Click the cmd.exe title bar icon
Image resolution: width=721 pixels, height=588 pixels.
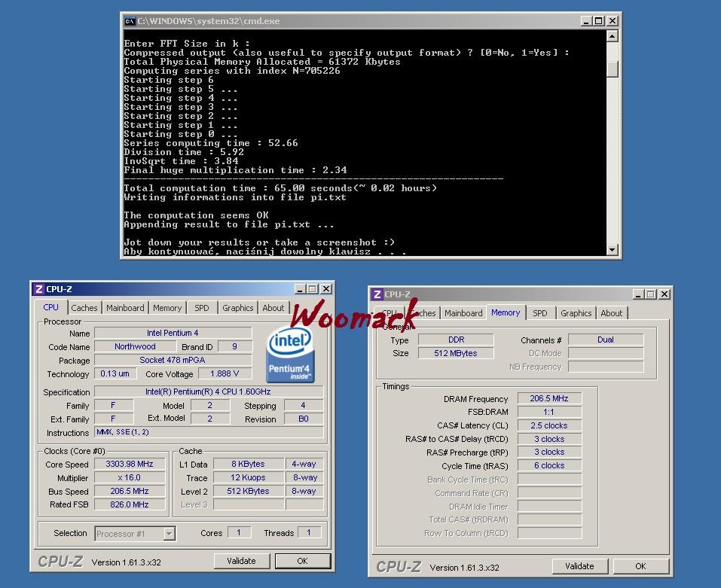pyautogui.click(x=130, y=21)
